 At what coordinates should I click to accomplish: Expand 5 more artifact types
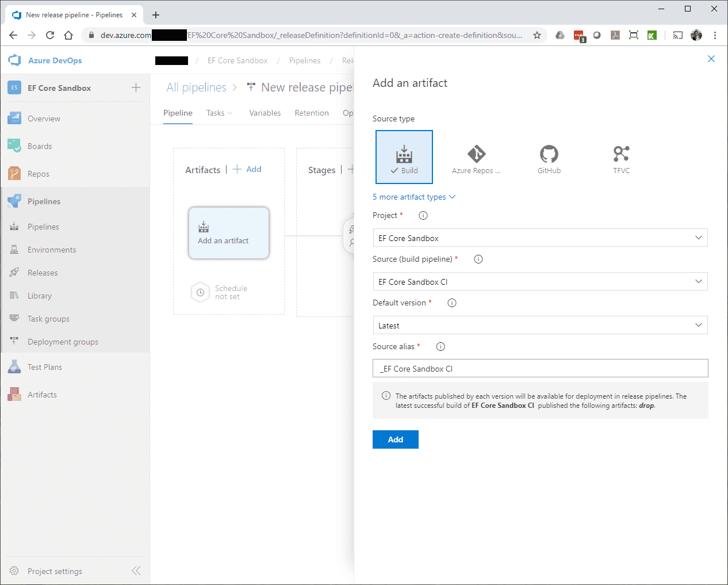tap(413, 197)
